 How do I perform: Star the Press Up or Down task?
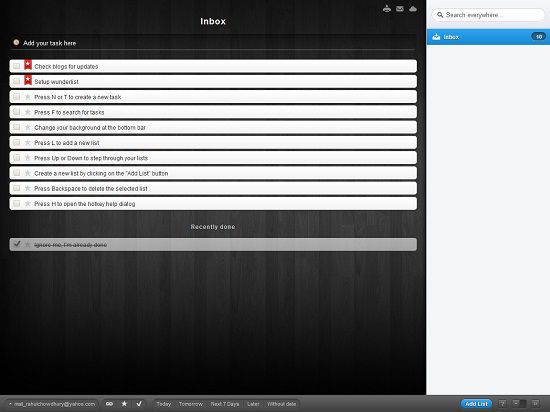28,158
